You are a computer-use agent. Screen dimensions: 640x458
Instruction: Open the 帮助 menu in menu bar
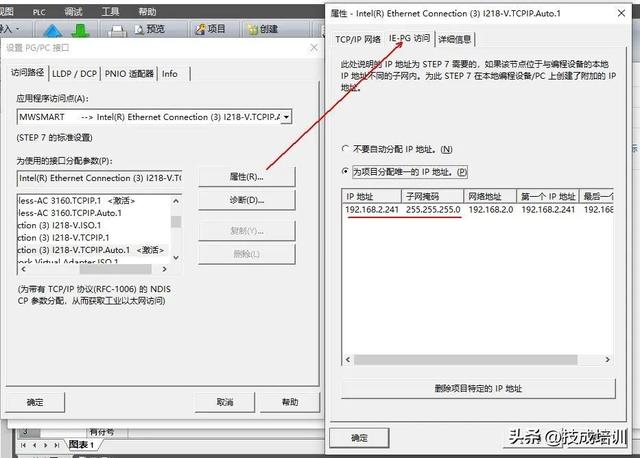pos(147,12)
